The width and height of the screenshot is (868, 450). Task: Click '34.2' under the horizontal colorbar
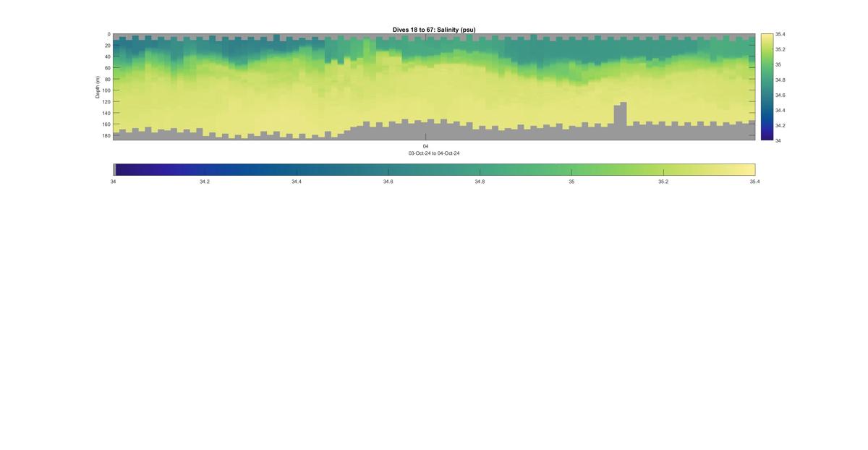pos(205,182)
